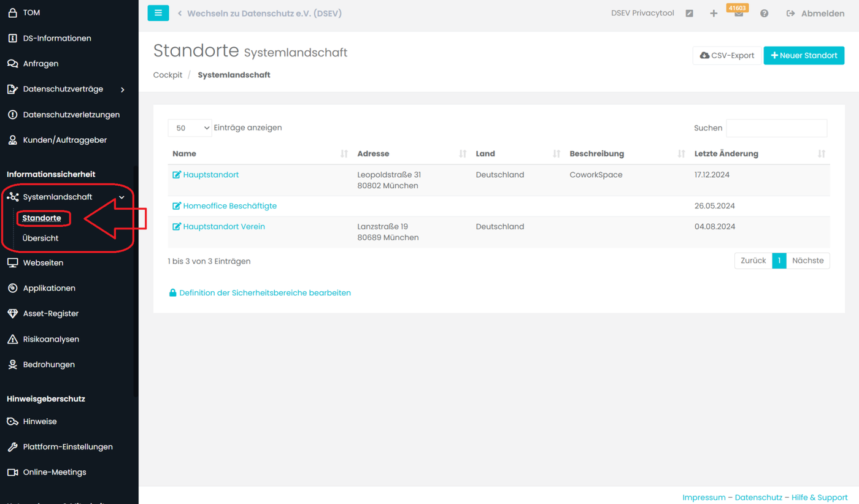Screen dimensions: 859x504
Task: Open Risikoanalysen from the sidebar
Action: [51, 339]
